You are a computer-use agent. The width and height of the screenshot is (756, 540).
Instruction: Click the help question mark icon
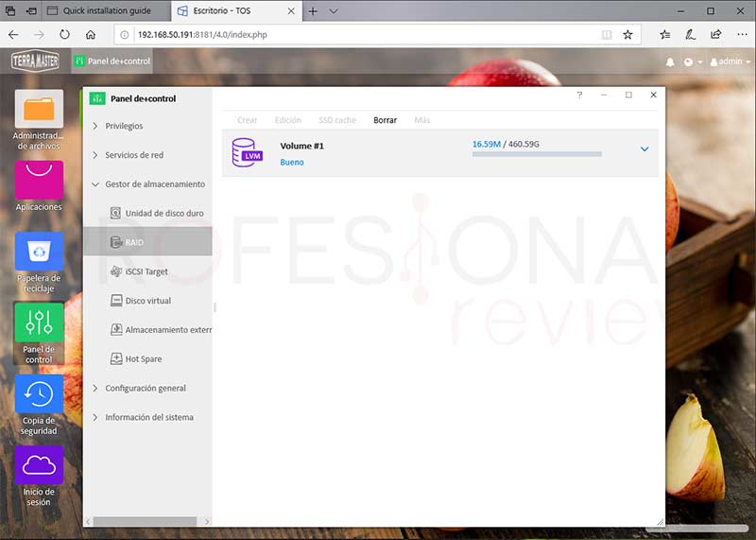click(579, 96)
